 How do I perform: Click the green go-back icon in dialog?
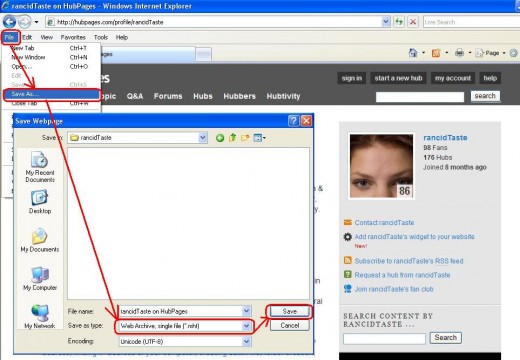pyautogui.click(x=220, y=138)
